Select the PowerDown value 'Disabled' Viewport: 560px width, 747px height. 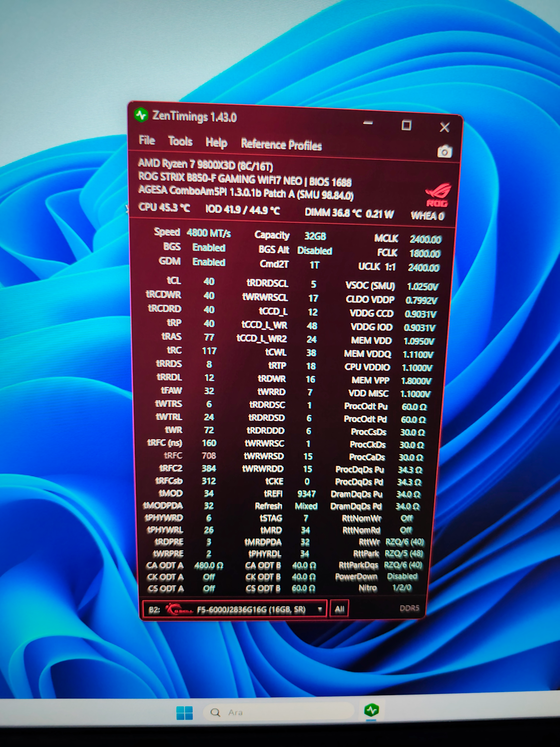(402, 577)
